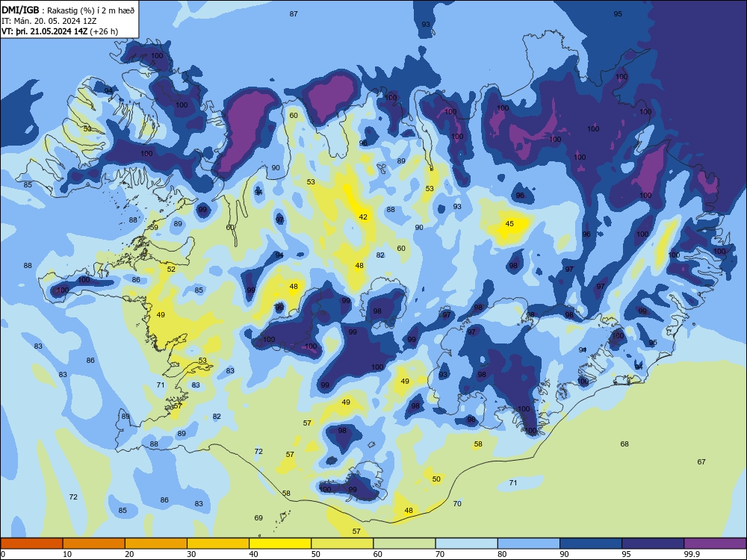This screenshot has height=560, width=747.
Task: Select the 30–40 amber legend swatch
Action: pyautogui.click(x=218, y=544)
